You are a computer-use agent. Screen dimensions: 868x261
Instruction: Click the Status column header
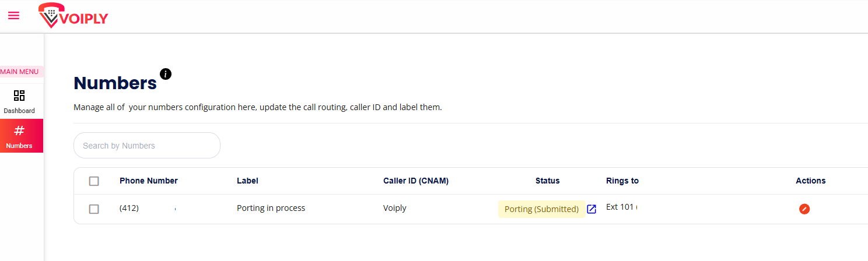[547, 181]
